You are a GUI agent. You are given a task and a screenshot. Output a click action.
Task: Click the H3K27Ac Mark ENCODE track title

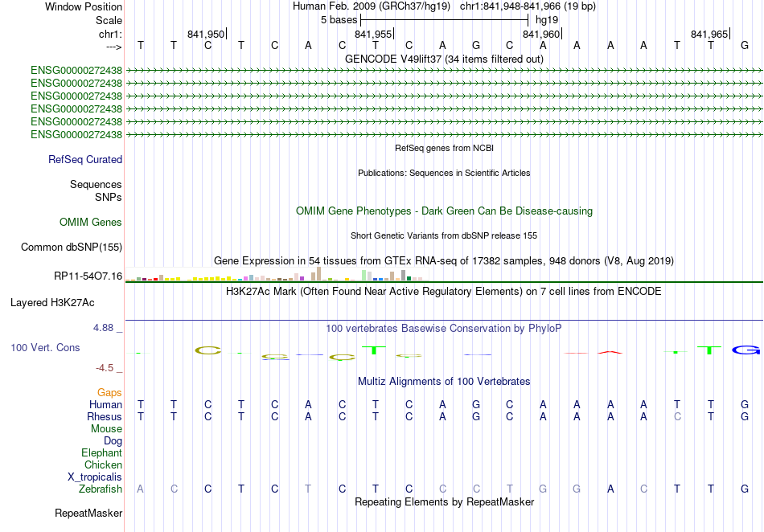pos(444,292)
